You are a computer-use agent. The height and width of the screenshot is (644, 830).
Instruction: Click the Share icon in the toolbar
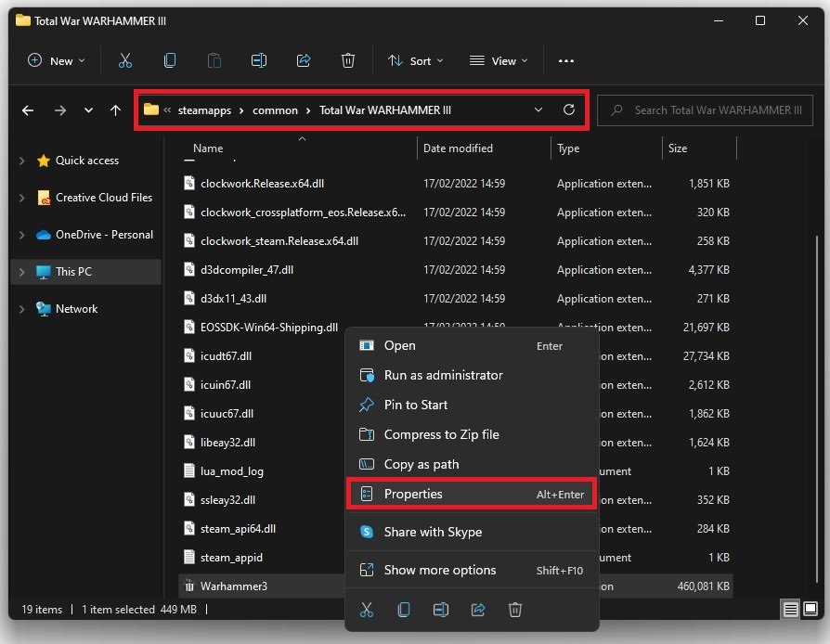pos(304,61)
